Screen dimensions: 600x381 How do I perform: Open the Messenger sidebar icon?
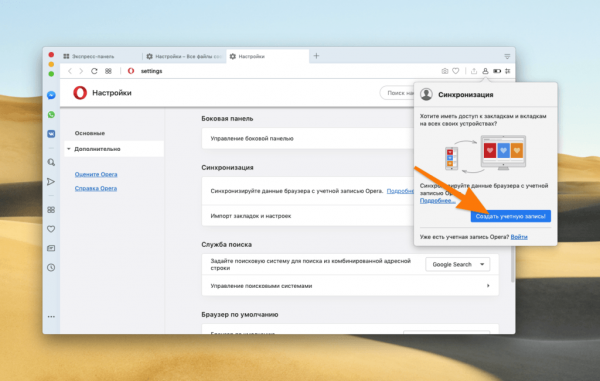click(51, 95)
